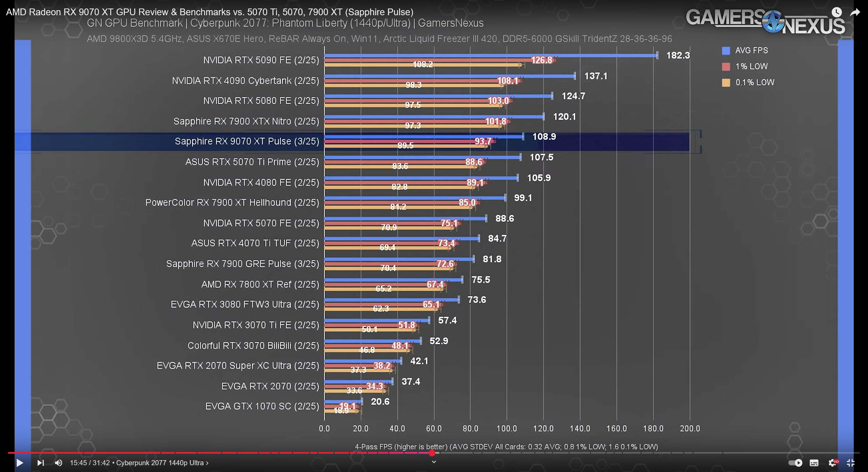
Task: Click the 108.9 average FPS value
Action: (x=544, y=137)
